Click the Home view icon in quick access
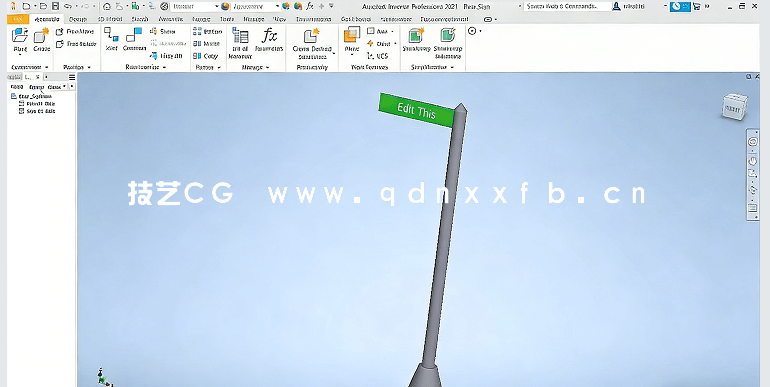770x387 pixels. tap(107, 6)
